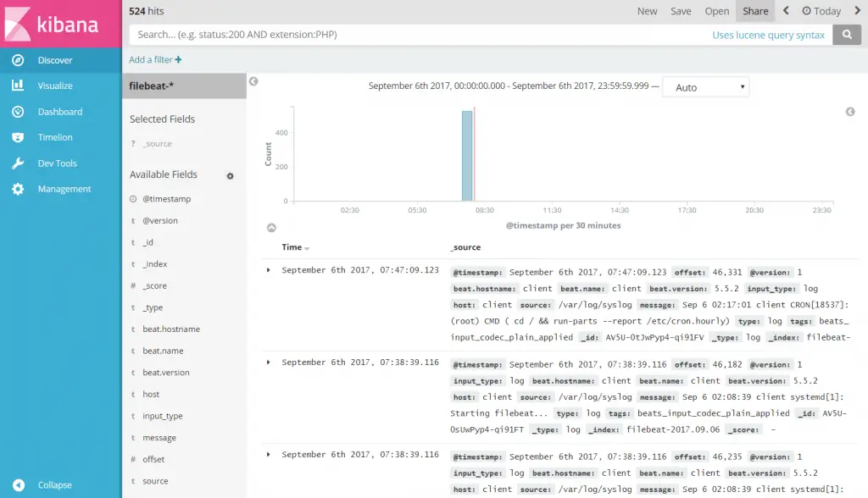Expand the first 07:38:39.116 log row

[x=269, y=362]
